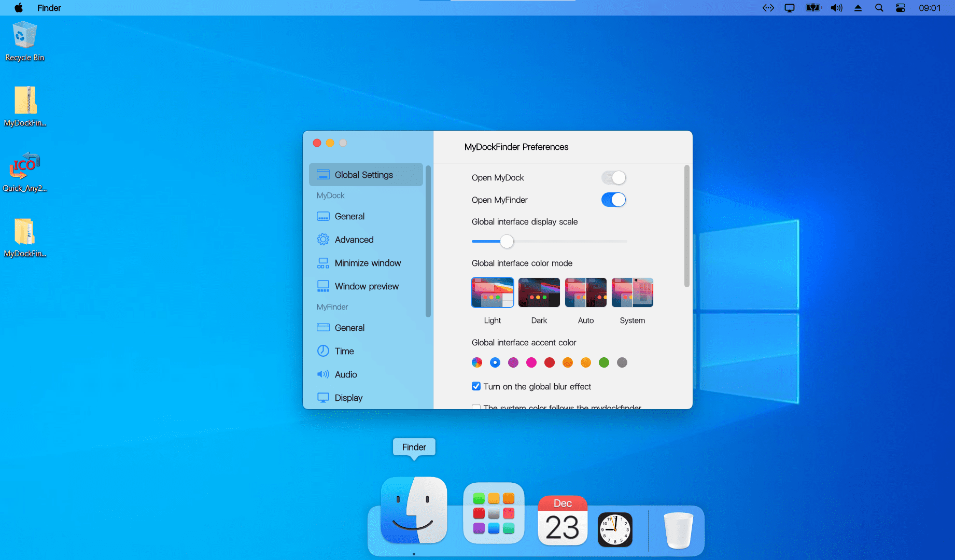955x560 pixels.
Task: Open Minimize window settings
Action: tap(366, 263)
